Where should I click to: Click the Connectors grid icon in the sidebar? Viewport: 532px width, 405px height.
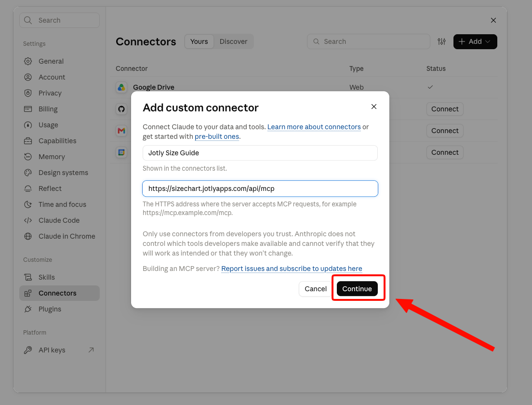(x=28, y=293)
